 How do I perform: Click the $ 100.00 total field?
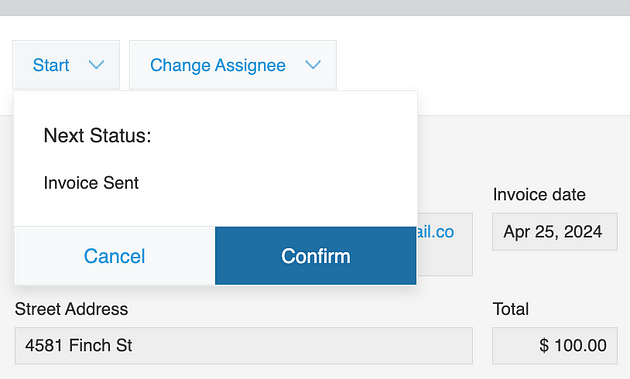click(555, 346)
